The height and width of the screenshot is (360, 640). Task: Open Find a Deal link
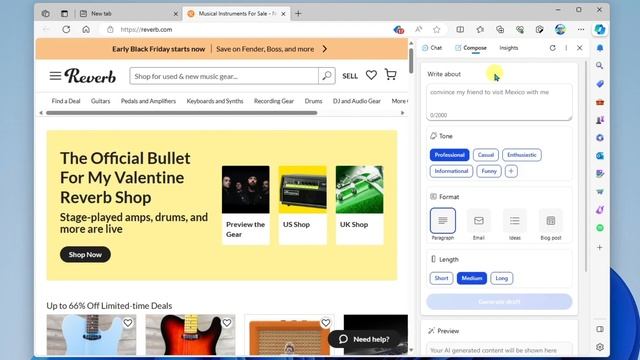coord(66,101)
